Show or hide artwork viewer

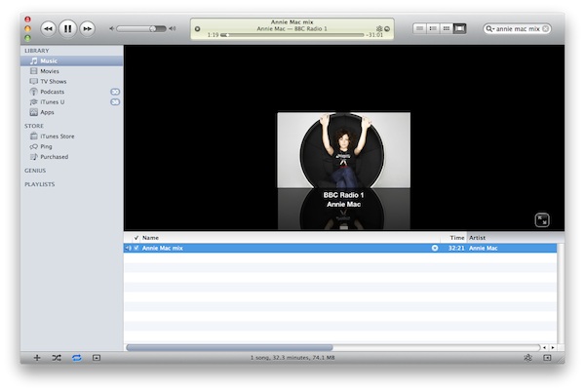tap(97, 358)
